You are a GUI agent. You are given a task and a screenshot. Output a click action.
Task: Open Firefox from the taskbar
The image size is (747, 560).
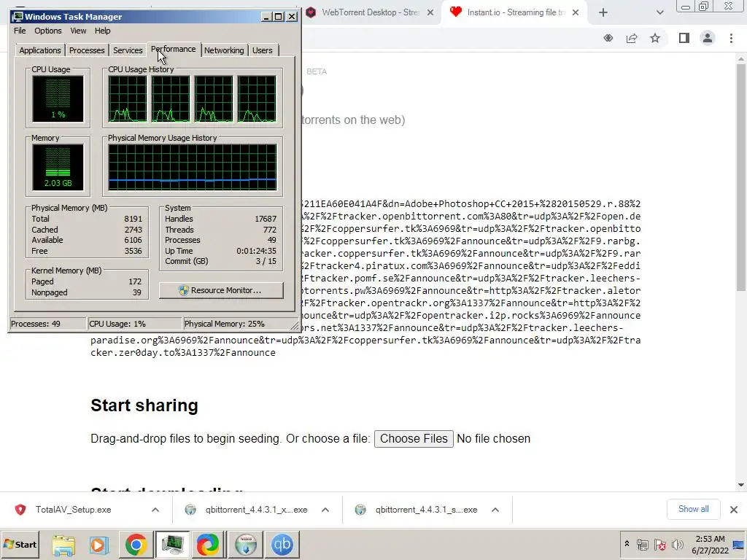[208, 545]
